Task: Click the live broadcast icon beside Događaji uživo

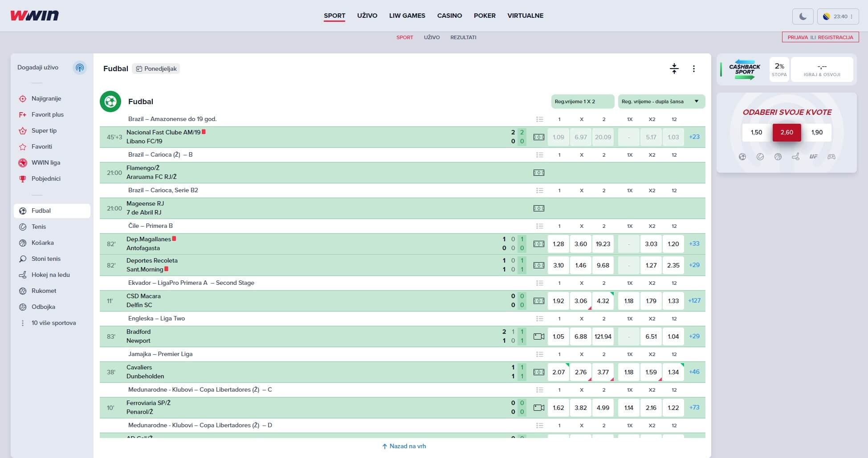Action: [80, 68]
